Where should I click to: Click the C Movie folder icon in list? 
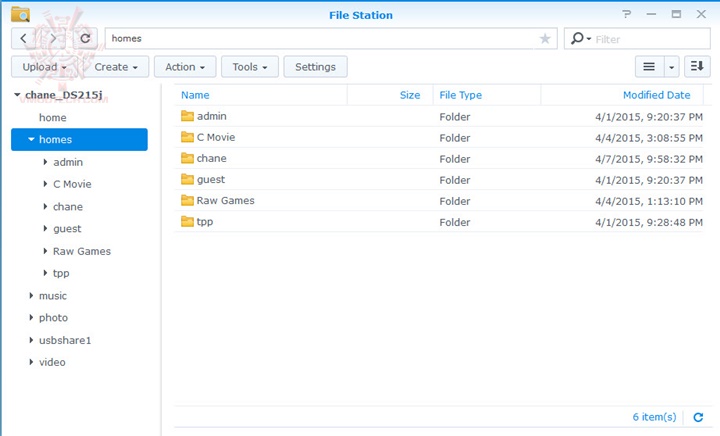(187, 137)
